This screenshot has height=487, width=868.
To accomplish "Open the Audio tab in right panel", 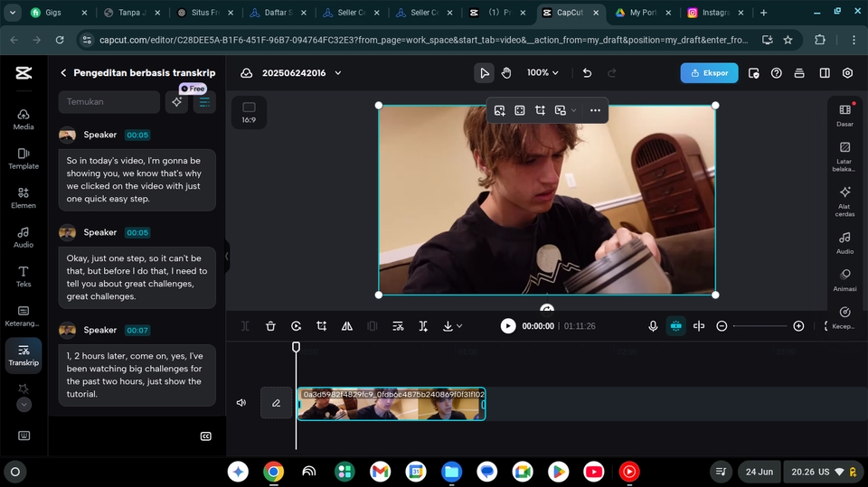I will coord(844,243).
